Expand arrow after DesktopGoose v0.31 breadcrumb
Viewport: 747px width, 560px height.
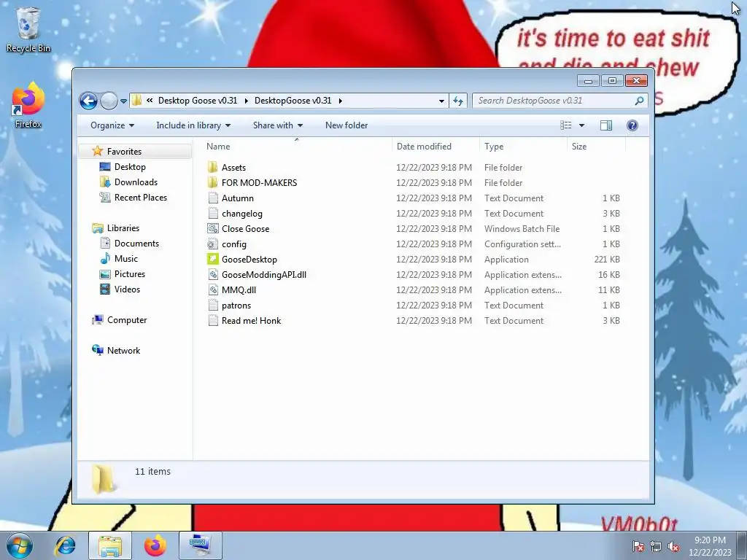click(340, 101)
